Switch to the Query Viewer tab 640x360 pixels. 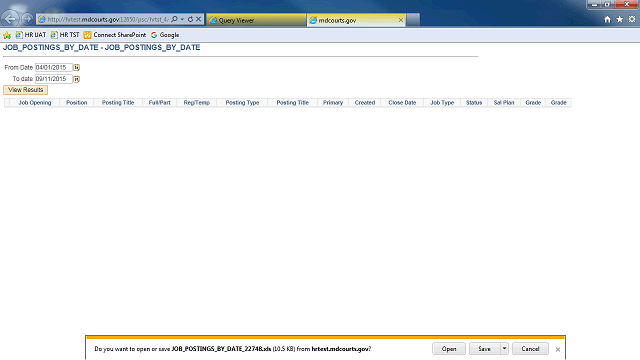pyautogui.click(x=256, y=20)
